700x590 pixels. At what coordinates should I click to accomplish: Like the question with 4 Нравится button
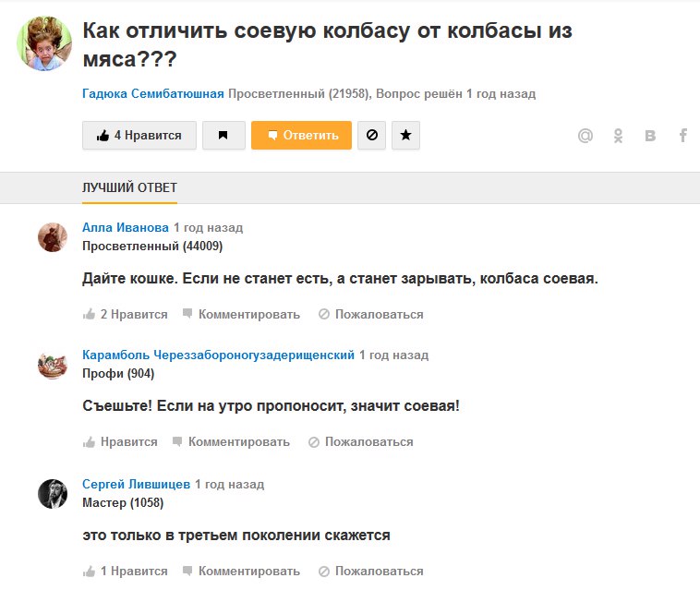pos(139,135)
